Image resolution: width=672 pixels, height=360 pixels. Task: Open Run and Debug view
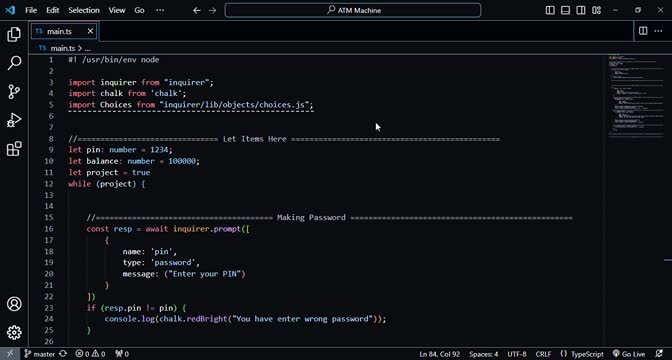[x=14, y=120]
